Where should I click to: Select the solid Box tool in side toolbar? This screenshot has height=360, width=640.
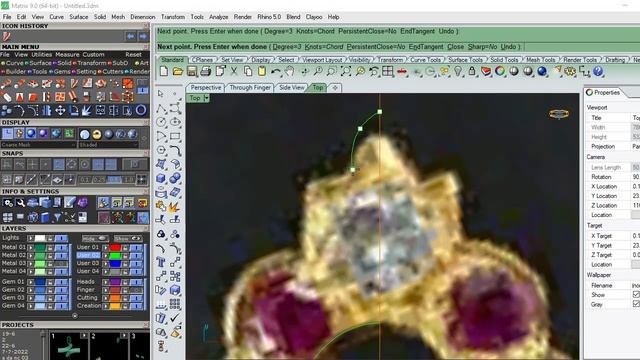[x=161, y=178]
